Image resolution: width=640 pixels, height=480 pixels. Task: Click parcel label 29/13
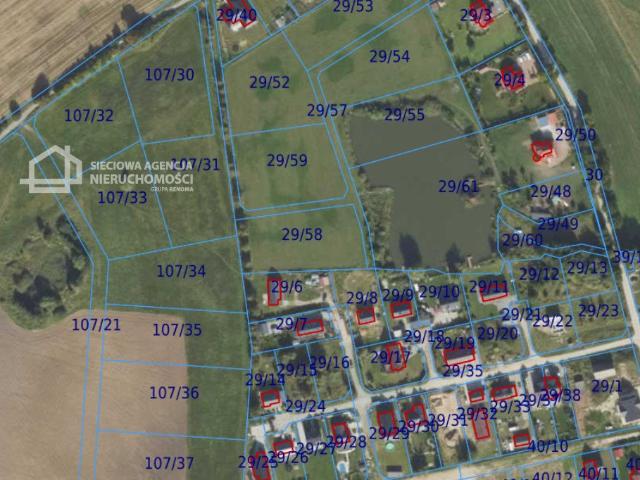587,268
